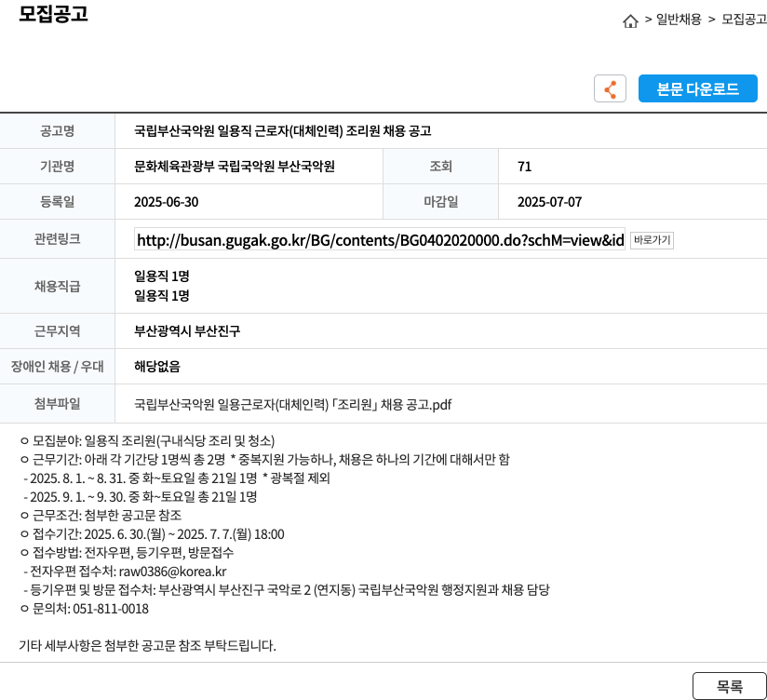Click the 장애인 채용 / 우대 row label
This screenshot has height=700, width=767.
pos(57,367)
